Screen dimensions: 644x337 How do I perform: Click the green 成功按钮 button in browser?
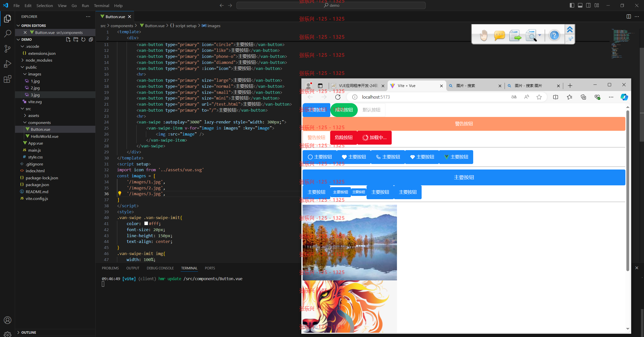[x=344, y=110]
